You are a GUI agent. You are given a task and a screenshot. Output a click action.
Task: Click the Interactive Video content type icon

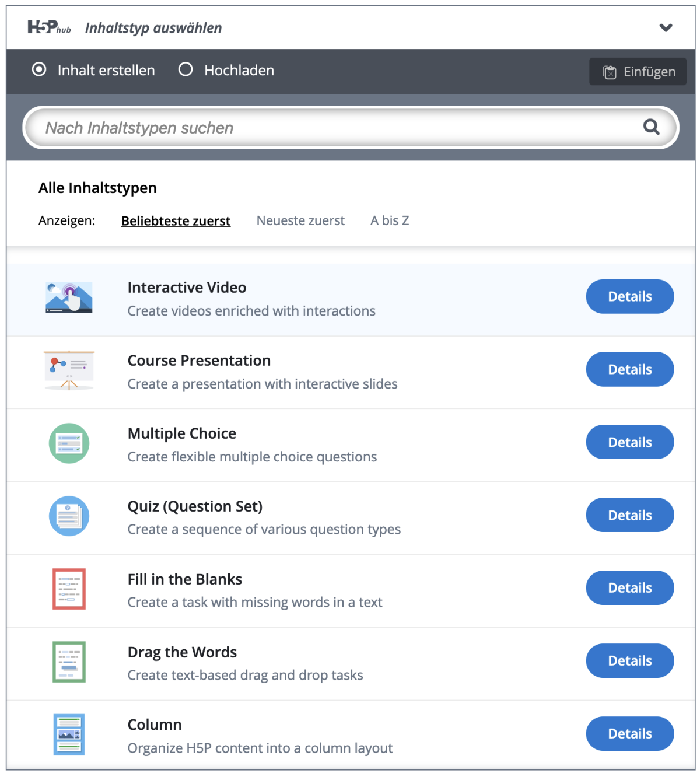pyautogui.click(x=69, y=297)
